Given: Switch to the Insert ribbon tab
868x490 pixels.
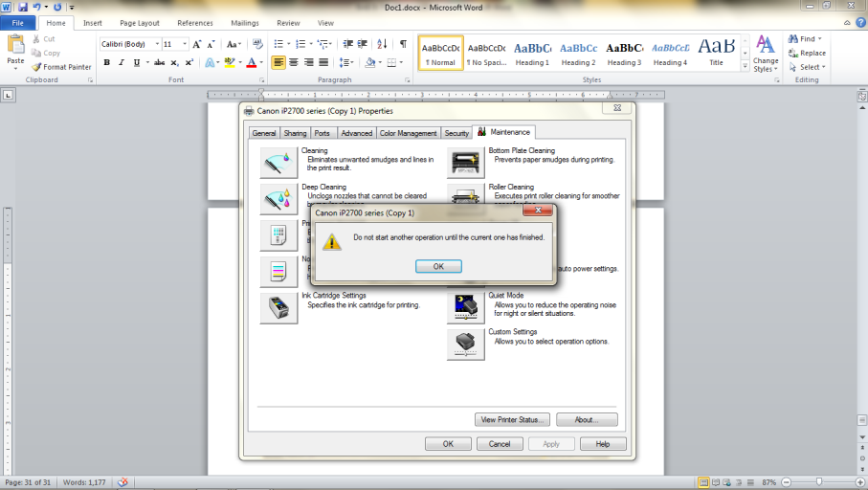Looking at the screenshot, I should 93,23.
